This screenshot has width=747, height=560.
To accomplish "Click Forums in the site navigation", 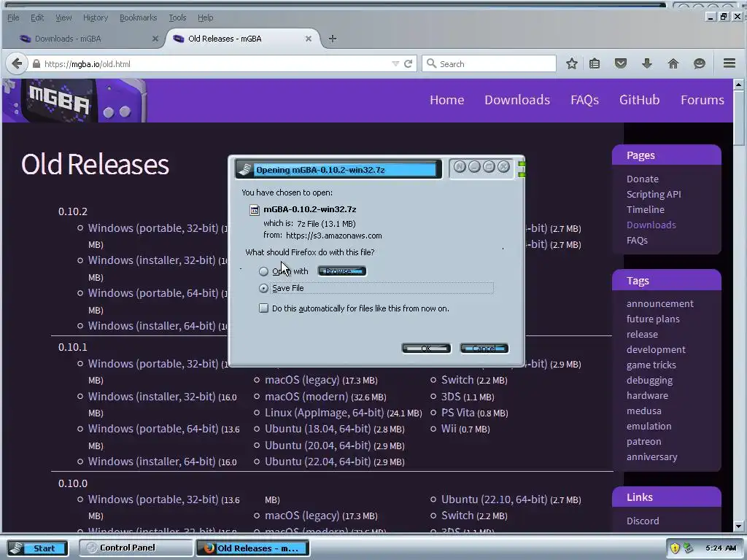I will point(703,100).
